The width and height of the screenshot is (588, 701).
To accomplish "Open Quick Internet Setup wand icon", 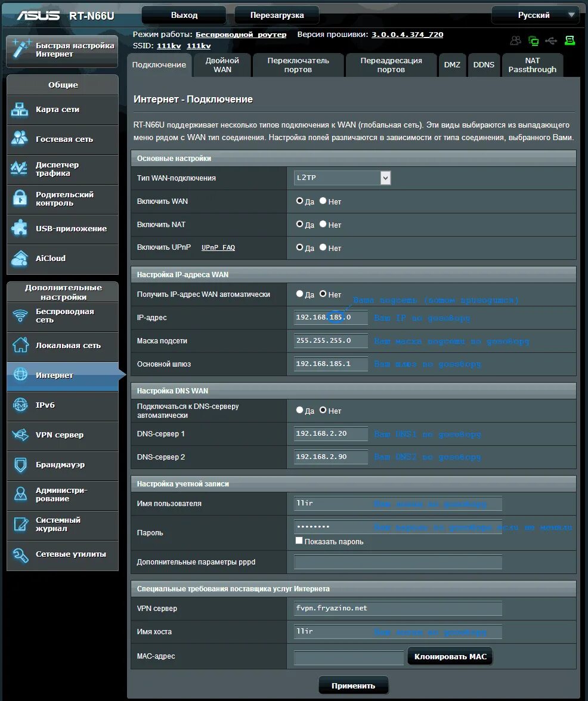I will coord(20,49).
